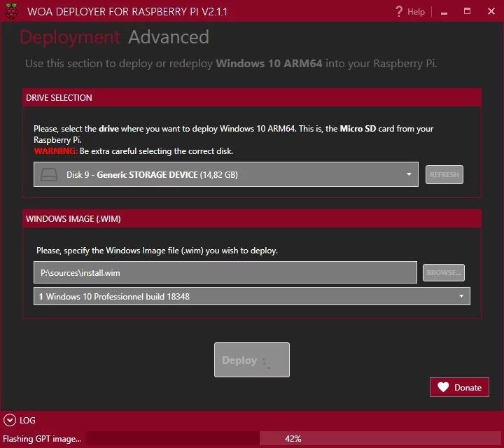Screen dimensions: 504x448
Task: Click the DRIVE SELECTION section header
Action: pyautogui.click(x=252, y=97)
